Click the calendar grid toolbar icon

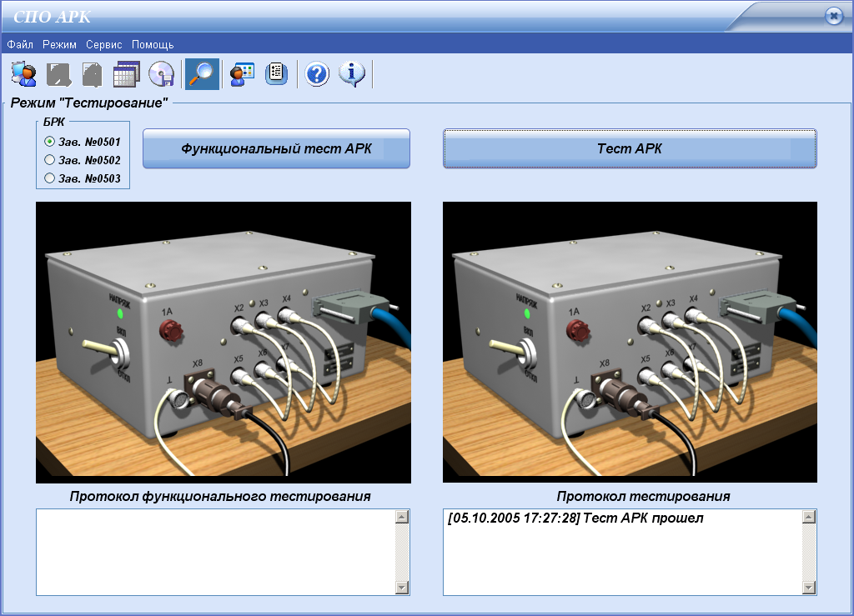click(x=126, y=75)
